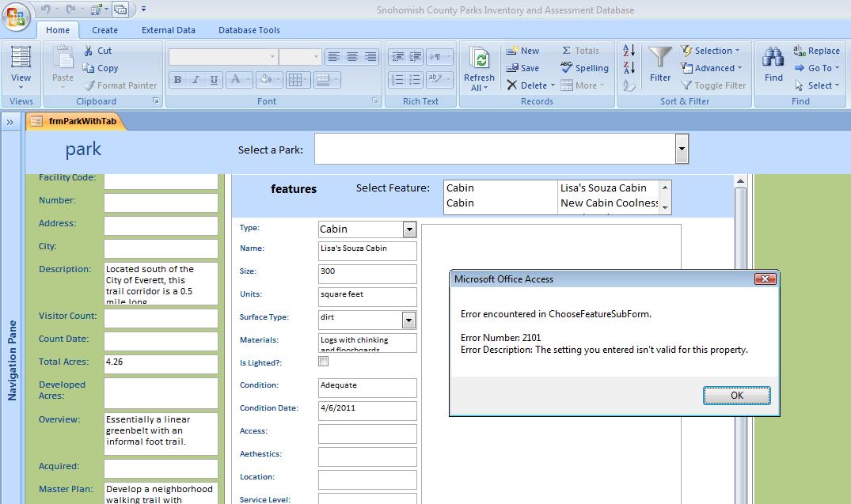The width and height of the screenshot is (851, 504).
Task: Open the Select dropdown in Find group
Action: pos(817,85)
